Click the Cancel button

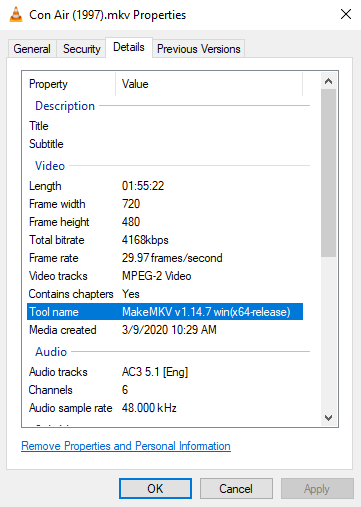tap(236, 489)
